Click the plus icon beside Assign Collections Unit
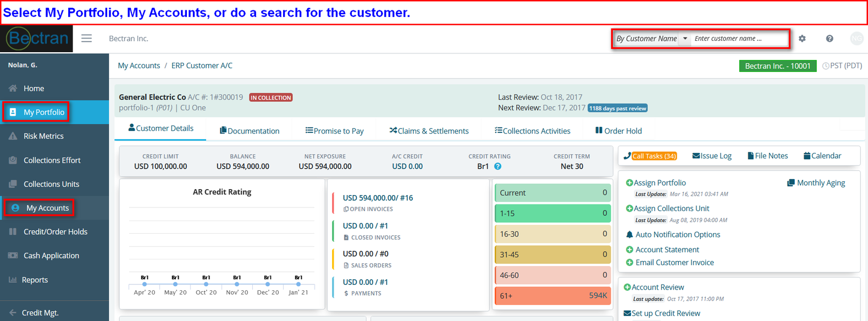The height and width of the screenshot is (321, 868). point(629,209)
